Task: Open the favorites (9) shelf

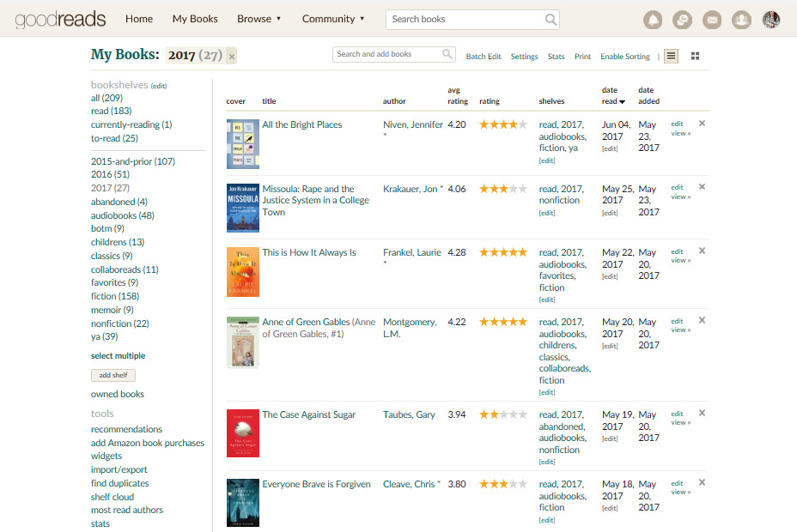Action: pos(114,282)
